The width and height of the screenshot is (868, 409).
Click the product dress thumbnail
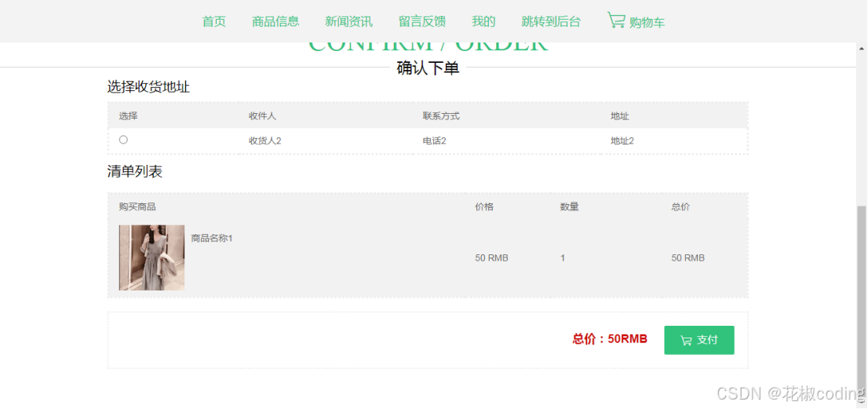151,257
